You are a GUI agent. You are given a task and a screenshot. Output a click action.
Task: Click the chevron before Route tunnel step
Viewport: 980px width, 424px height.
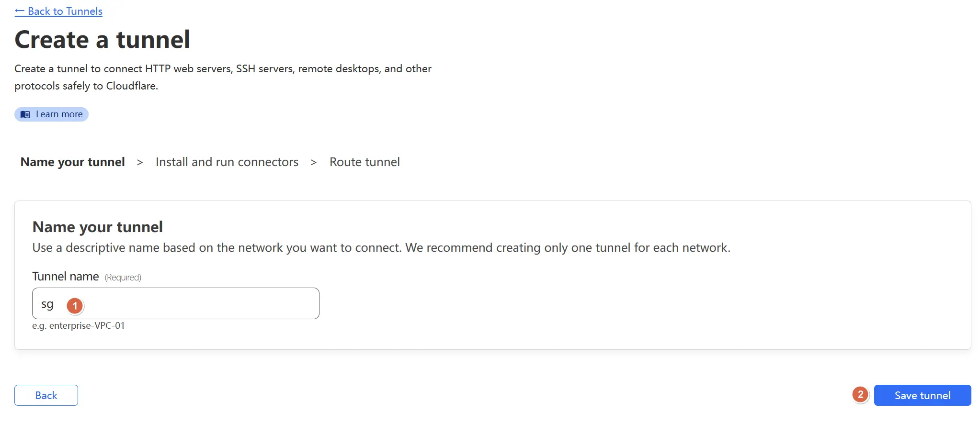point(314,163)
